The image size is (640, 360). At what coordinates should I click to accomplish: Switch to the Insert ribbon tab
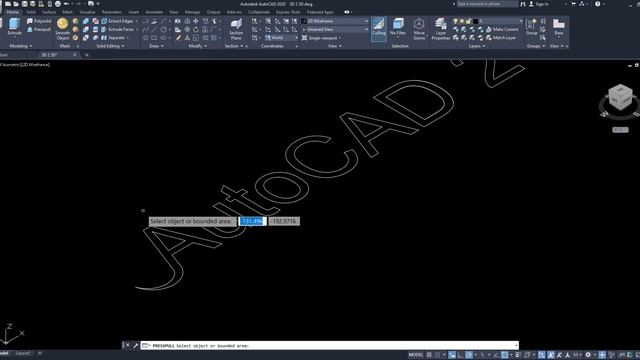point(134,12)
